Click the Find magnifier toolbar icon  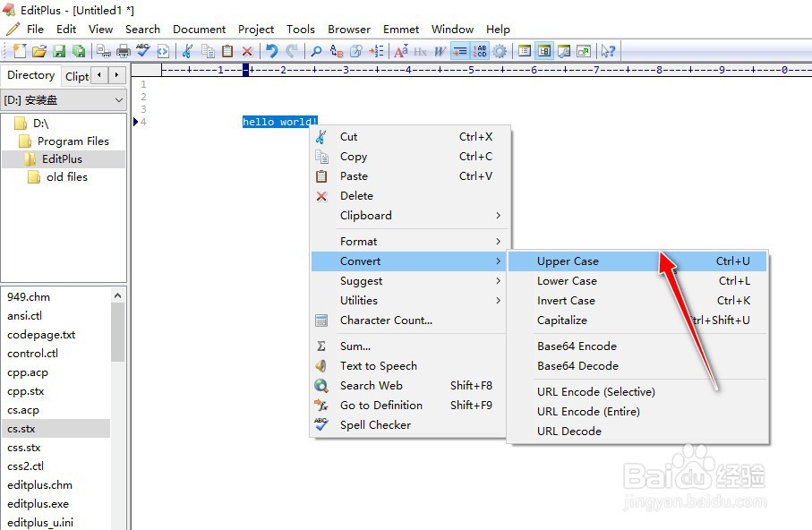point(316,51)
